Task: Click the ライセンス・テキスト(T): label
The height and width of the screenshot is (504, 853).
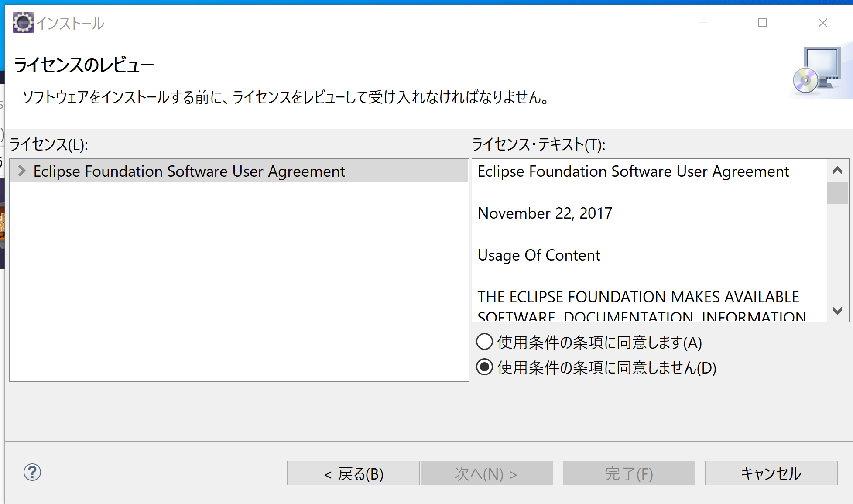Action: [x=539, y=144]
